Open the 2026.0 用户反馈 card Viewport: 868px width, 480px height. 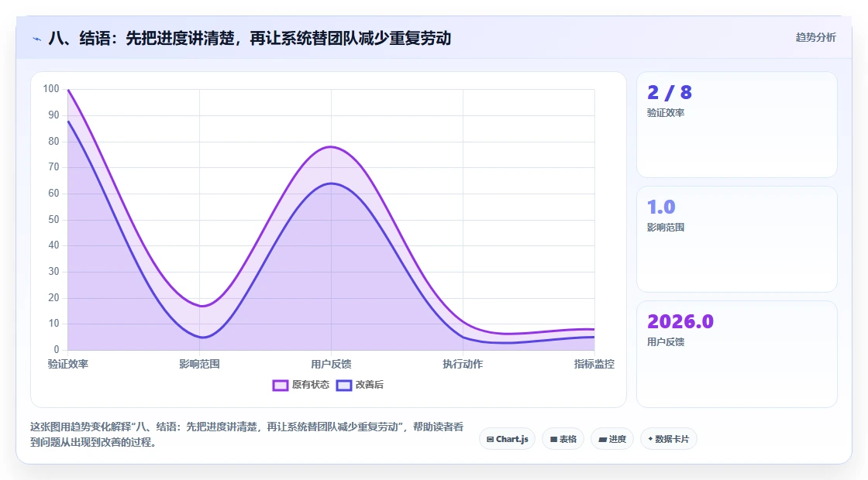737,354
